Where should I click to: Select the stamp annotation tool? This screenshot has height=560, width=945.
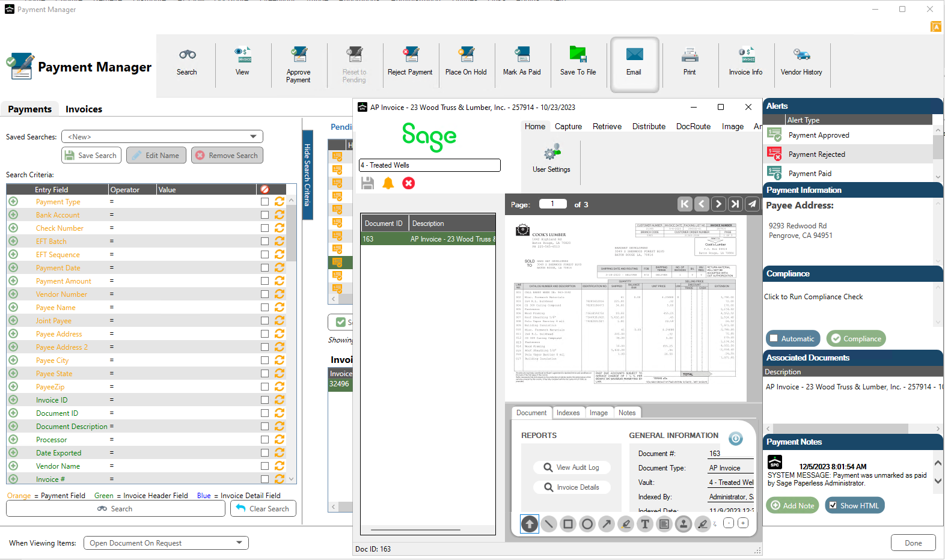pyautogui.click(x=684, y=524)
